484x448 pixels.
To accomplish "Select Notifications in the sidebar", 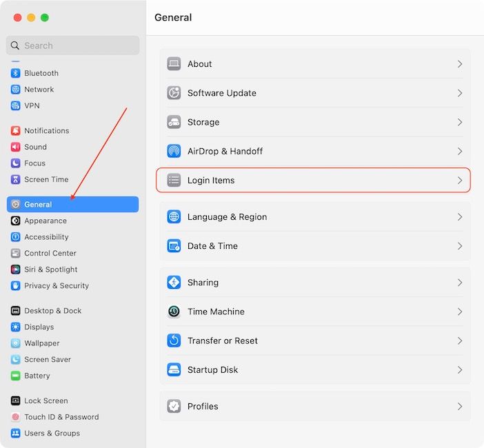I will point(46,131).
